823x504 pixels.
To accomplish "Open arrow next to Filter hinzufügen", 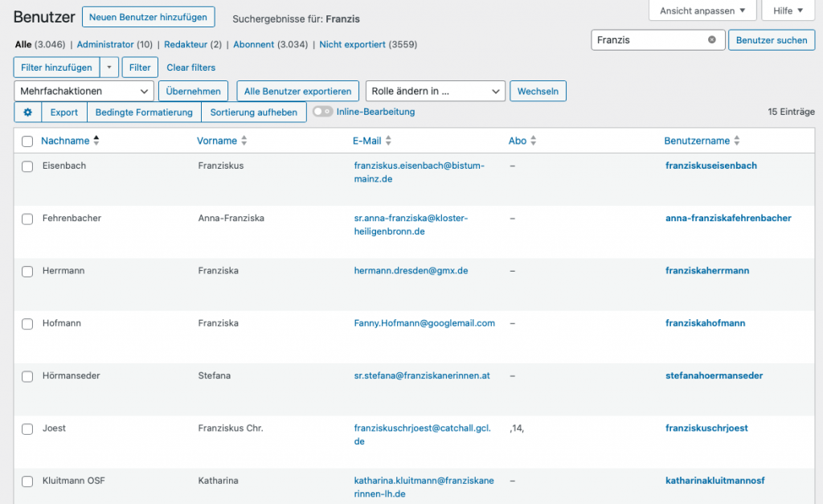I will 109,68.
